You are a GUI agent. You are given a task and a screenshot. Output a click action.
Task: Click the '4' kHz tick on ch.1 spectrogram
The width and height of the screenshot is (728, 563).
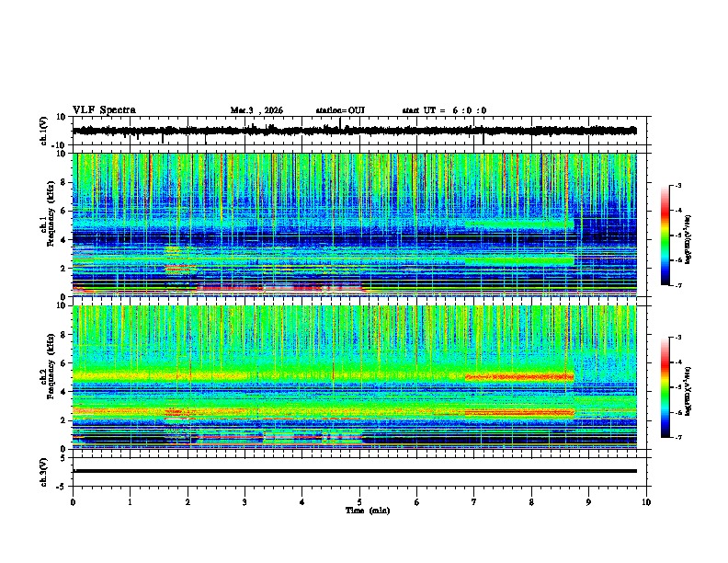point(63,240)
